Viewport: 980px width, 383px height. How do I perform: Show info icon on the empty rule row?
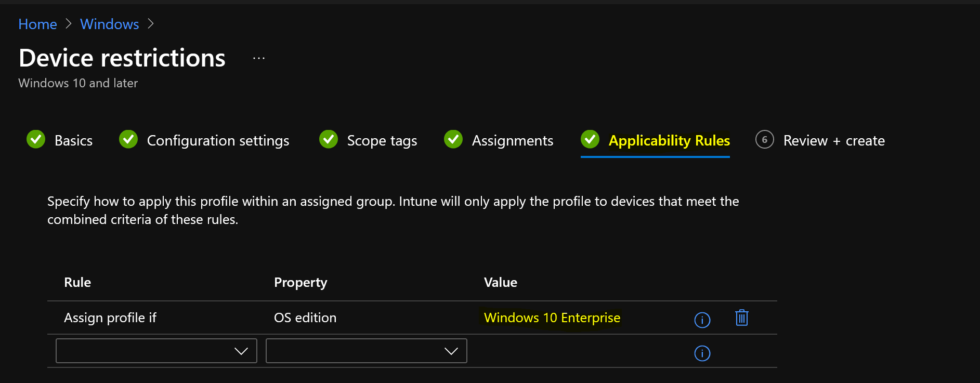click(x=702, y=354)
